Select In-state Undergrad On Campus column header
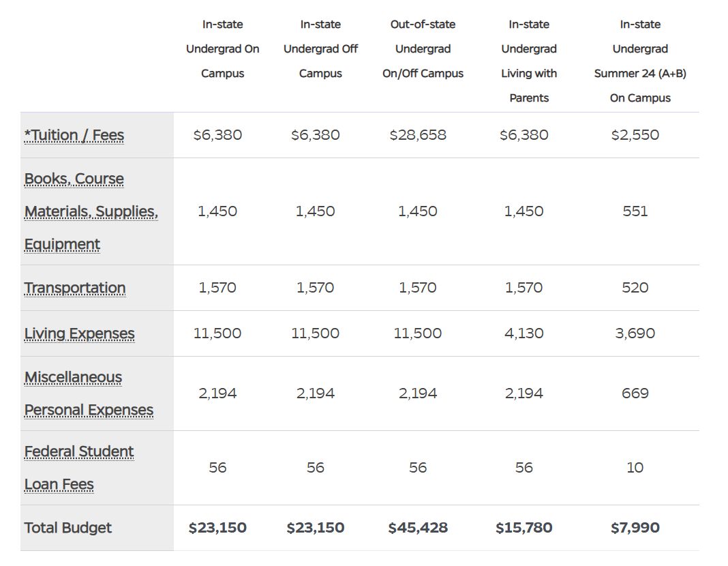The image size is (728, 566). pyautogui.click(x=222, y=49)
